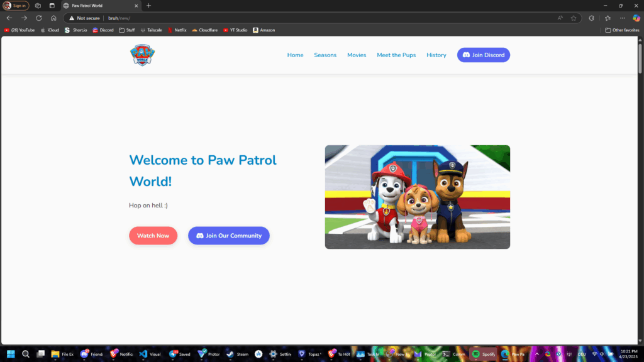The width and height of the screenshot is (644, 362).
Task: Add page to favorites with star icon
Action: (574, 18)
